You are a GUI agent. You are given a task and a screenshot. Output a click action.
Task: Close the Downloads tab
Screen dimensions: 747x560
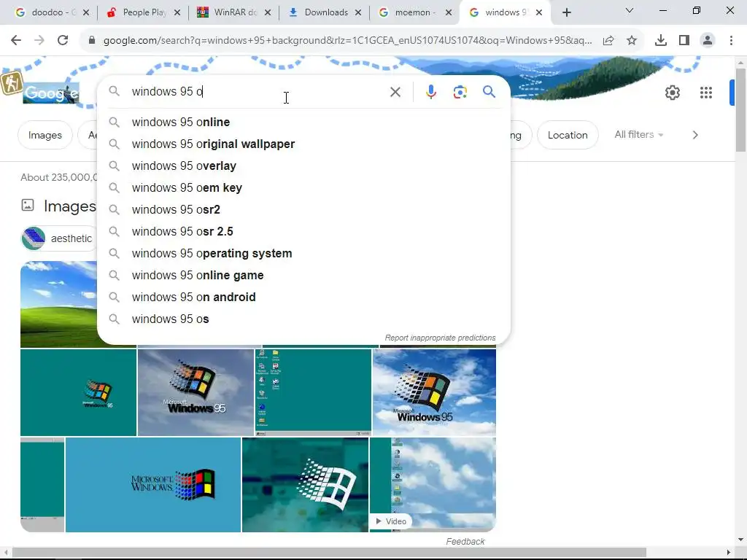click(x=358, y=13)
